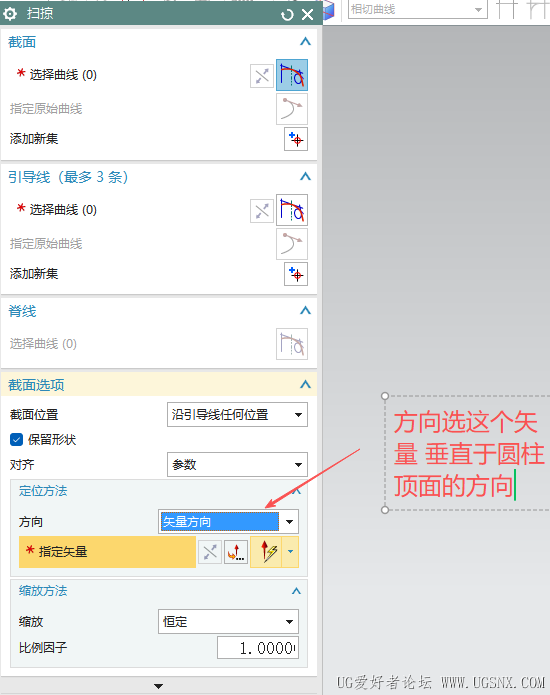Reset the 扫掠 dialog
Viewport: 550px width, 695px height.
pos(287,15)
